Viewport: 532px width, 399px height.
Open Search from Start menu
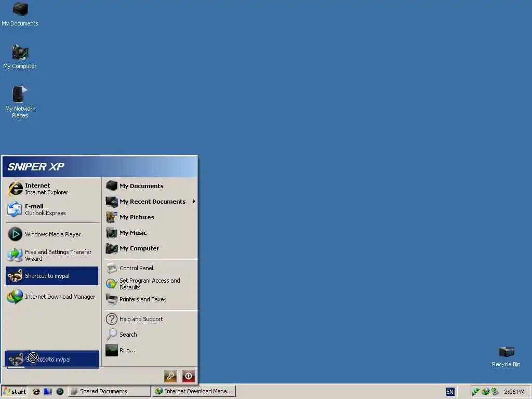[x=151, y=335]
